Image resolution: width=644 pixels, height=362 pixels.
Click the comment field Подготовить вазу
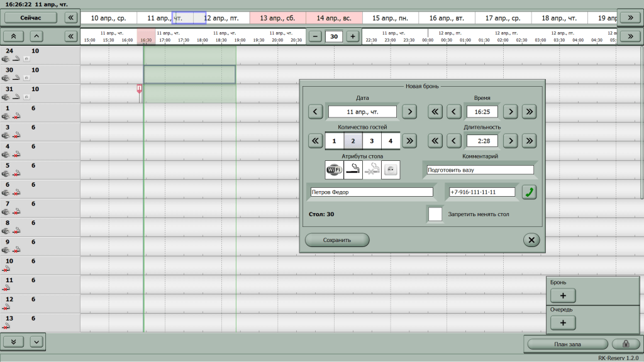(x=480, y=170)
